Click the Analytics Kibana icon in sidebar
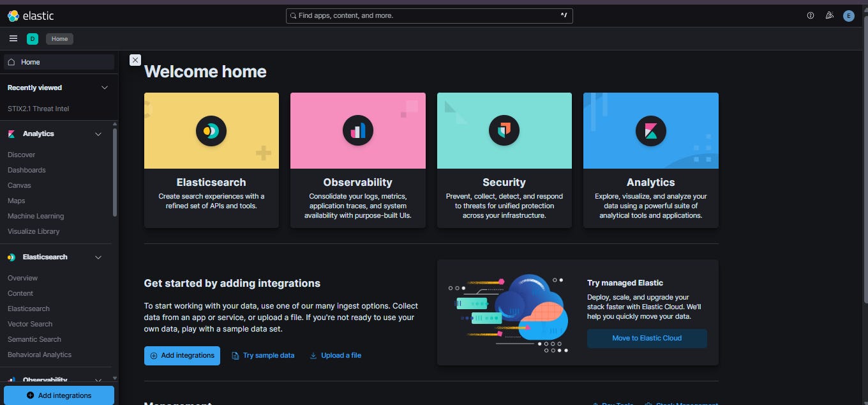Viewport: 868px width, 405px height. click(11, 134)
